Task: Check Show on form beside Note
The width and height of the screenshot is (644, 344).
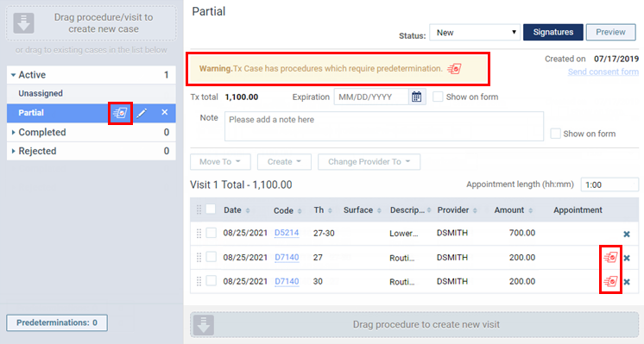Action: point(556,134)
